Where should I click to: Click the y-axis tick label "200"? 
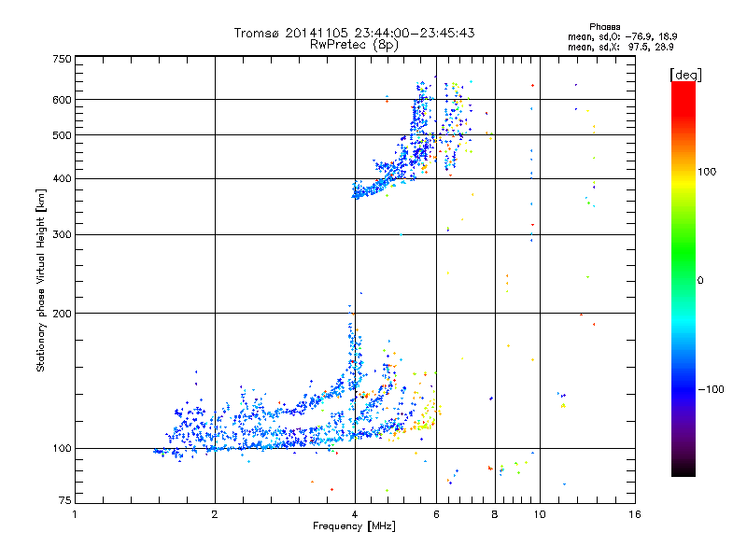click(x=62, y=314)
